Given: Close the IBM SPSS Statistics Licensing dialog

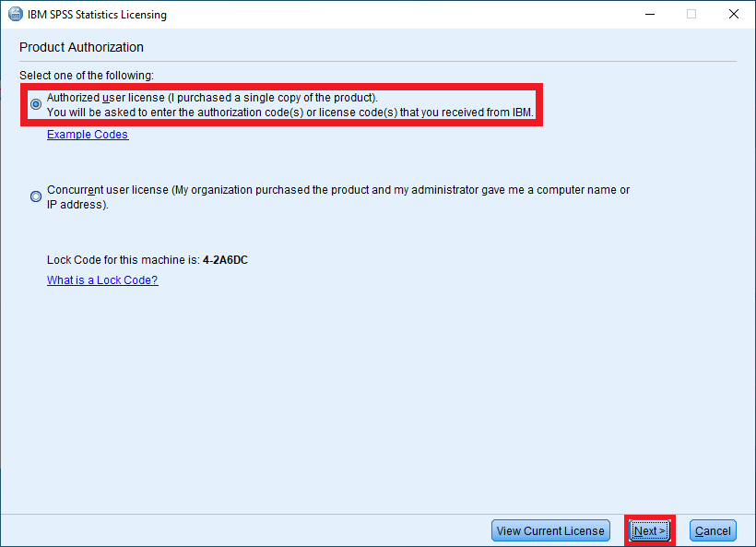Looking at the screenshot, I should (x=733, y=14).
